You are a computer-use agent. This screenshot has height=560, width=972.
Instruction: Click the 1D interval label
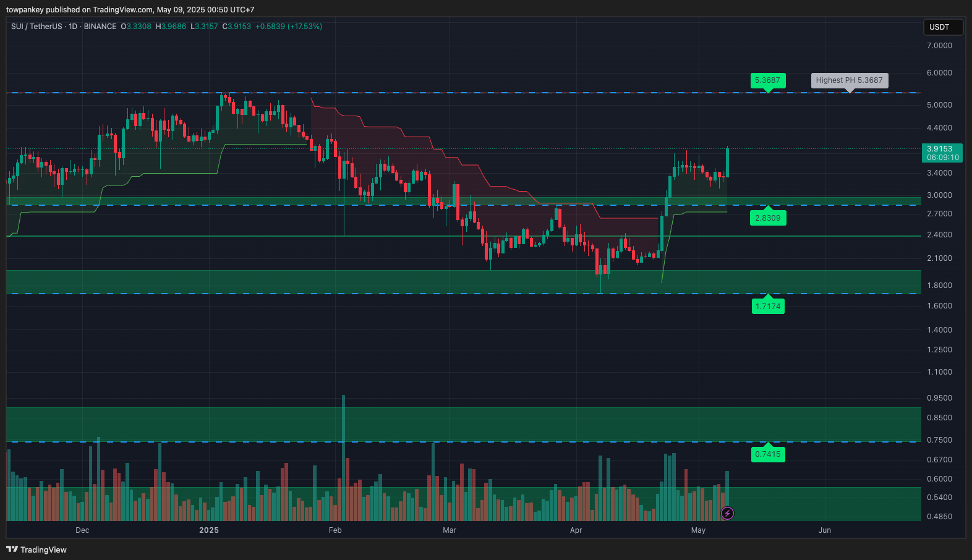(x=73, y=27)
